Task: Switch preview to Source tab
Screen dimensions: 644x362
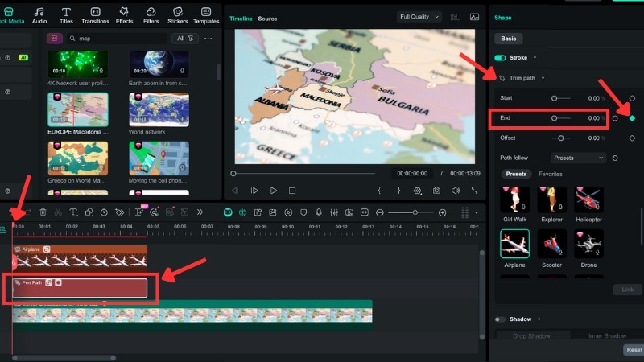Action: 267,19
